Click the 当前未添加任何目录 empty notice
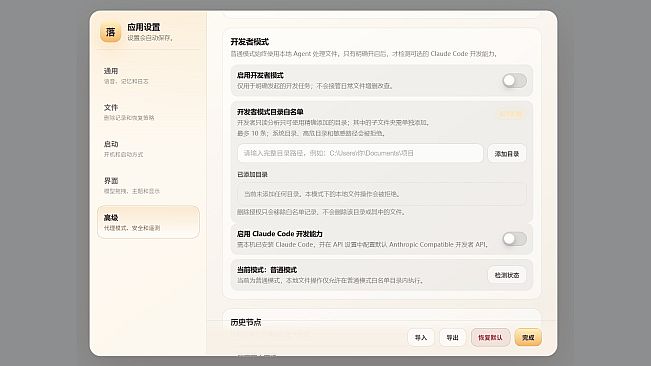The height and width of the screenshot is (366, 651). click(x=382, y=194)
